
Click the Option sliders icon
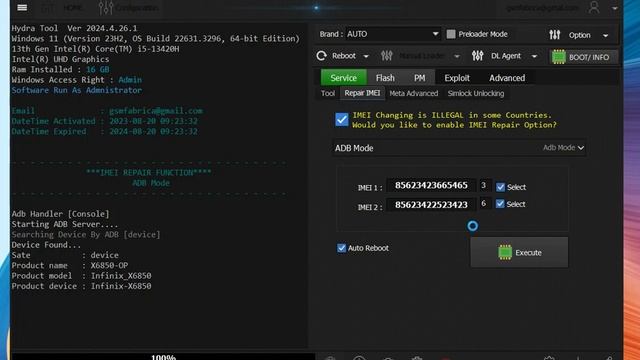click(554, 35)
